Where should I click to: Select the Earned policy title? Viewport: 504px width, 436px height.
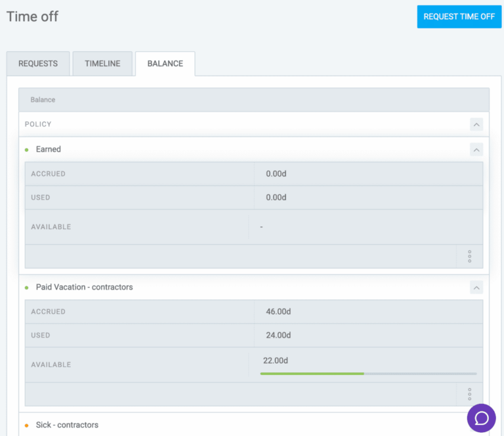pyautogui.click(x=49, y=150)
